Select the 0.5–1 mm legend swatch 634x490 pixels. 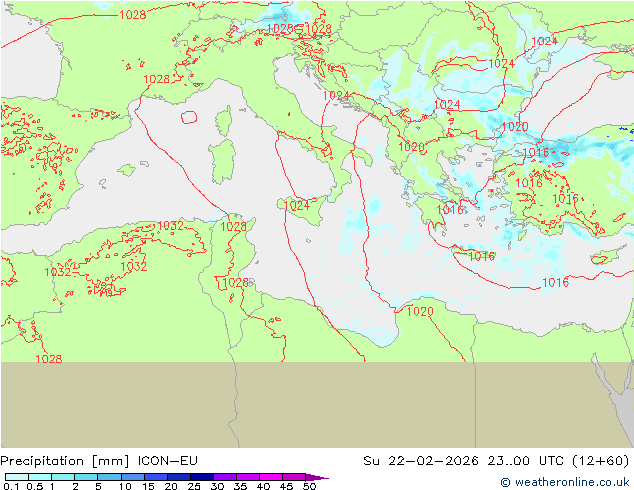coord(40,477)
